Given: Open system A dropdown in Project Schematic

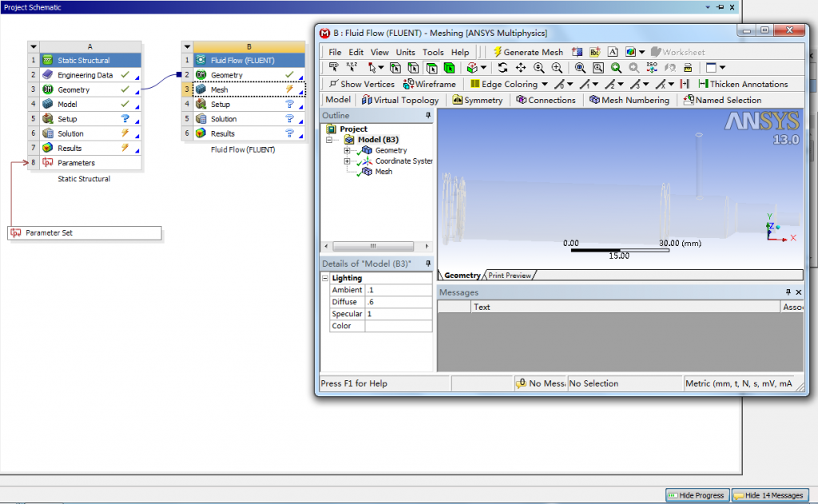Looking at the screenshot, I should pyautogui.click(x=34, y=46).
